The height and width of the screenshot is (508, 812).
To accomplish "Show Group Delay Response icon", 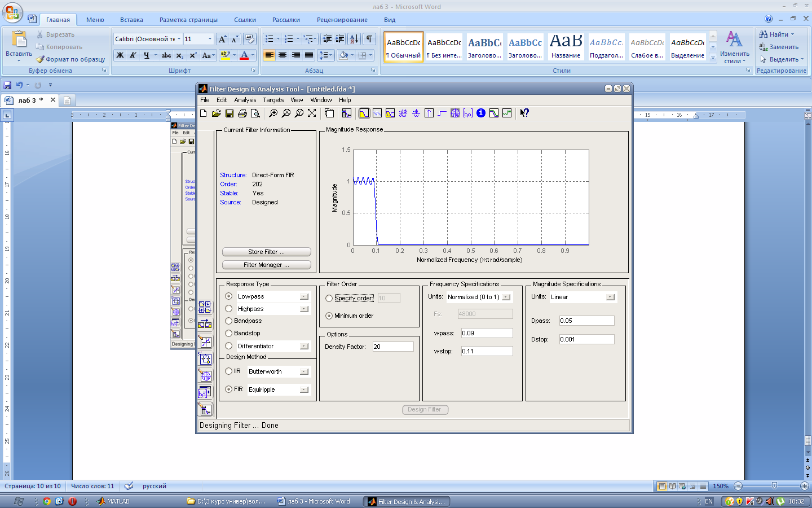I will click(x=403, y=113).
